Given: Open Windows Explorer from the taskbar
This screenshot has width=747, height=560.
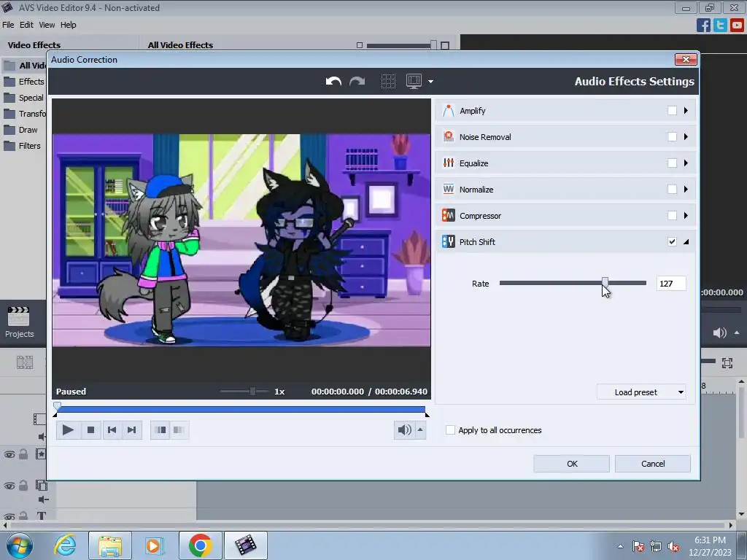Looking at the screenshot, I should tap(110, 545).
